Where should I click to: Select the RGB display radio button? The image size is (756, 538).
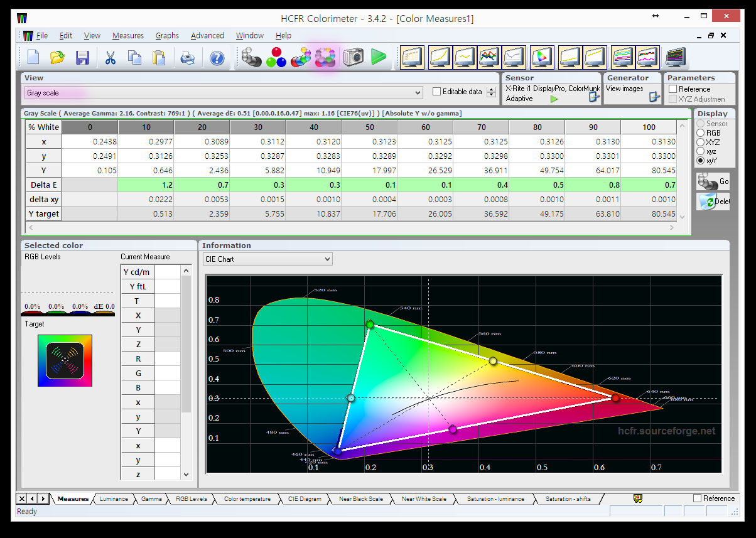click(x=701, y=133)
